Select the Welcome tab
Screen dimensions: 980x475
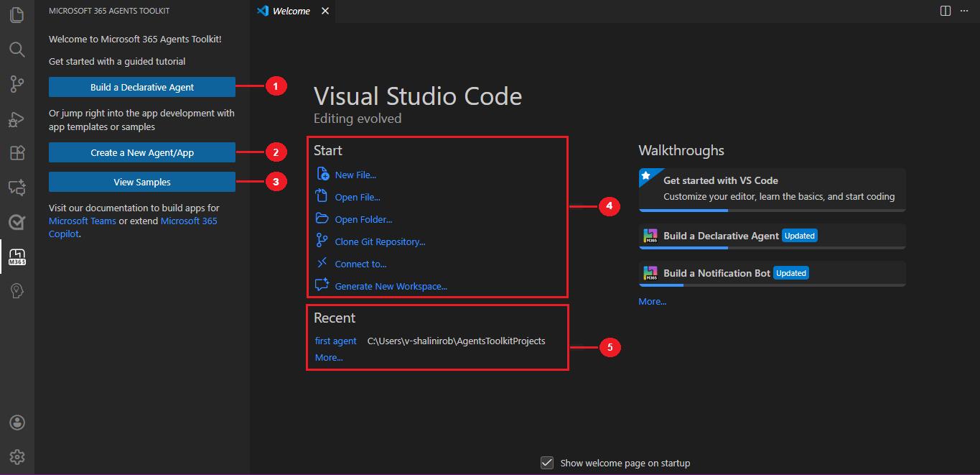click(x=291, y=11)
